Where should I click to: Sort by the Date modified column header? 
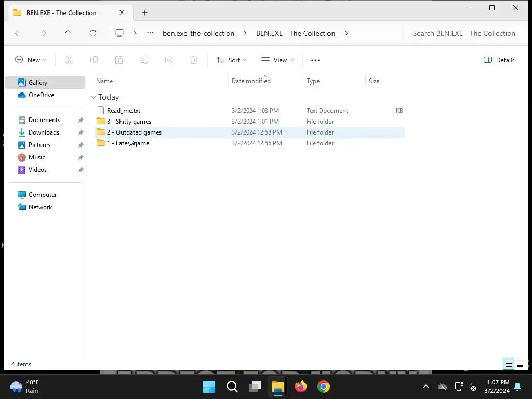(x=265, y=81)
